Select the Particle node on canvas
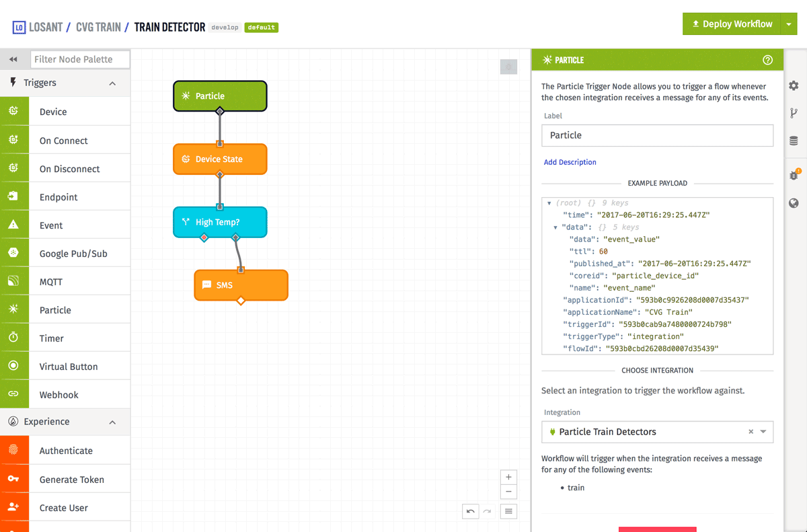The image size is (807, 532). pos(220,96)
